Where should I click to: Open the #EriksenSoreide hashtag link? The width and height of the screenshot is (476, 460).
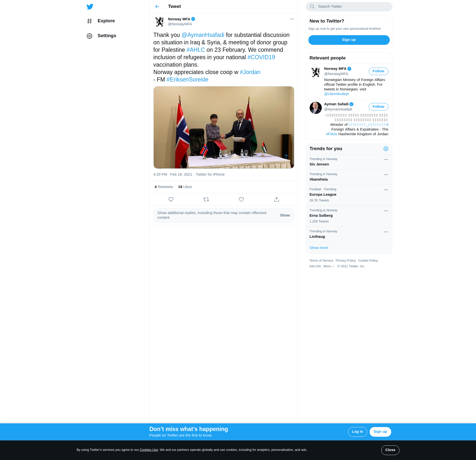[x=187, y=80]
